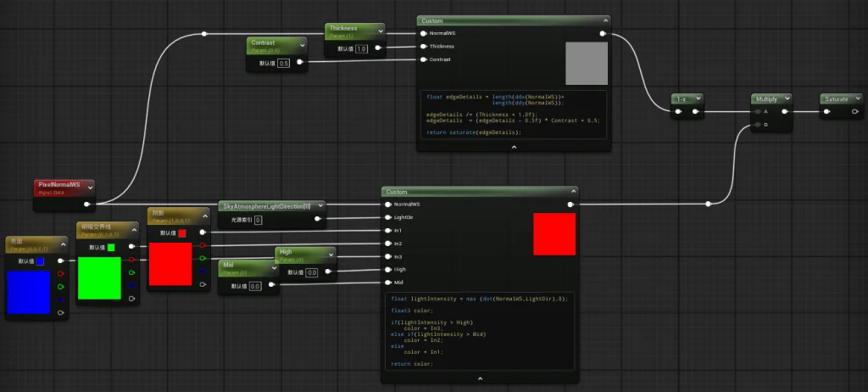Click the Contrast input pin on the Custom node
Screen dimensions: 868x392
424,59
